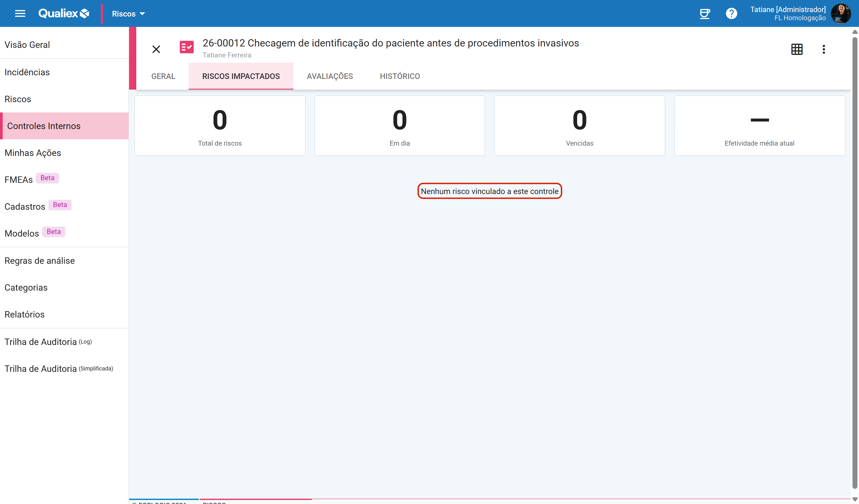Open the three-dot more options menu
This screenshot has width=859, height=504.
point(823,49)
